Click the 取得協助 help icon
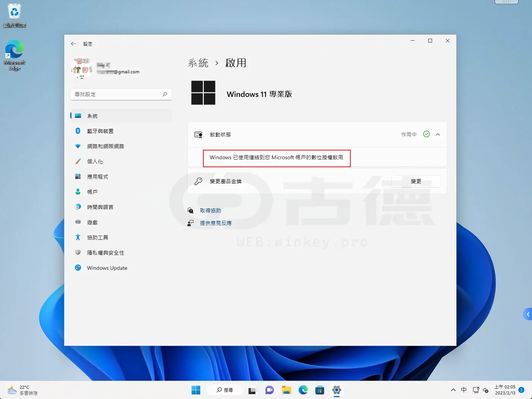532x399 pixels. [191, 211]
